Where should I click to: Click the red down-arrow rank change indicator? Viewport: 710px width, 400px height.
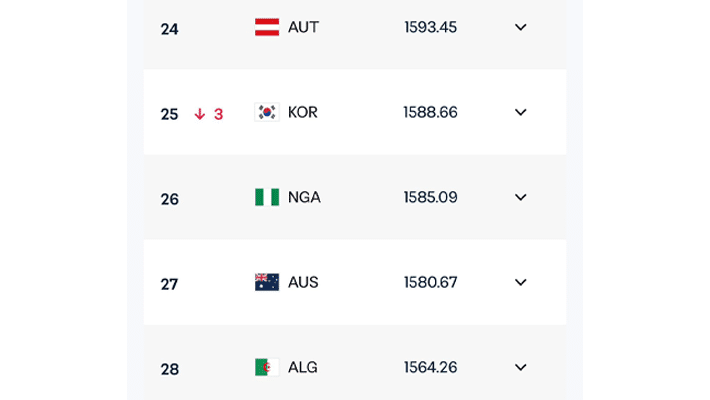coord(200,114)
